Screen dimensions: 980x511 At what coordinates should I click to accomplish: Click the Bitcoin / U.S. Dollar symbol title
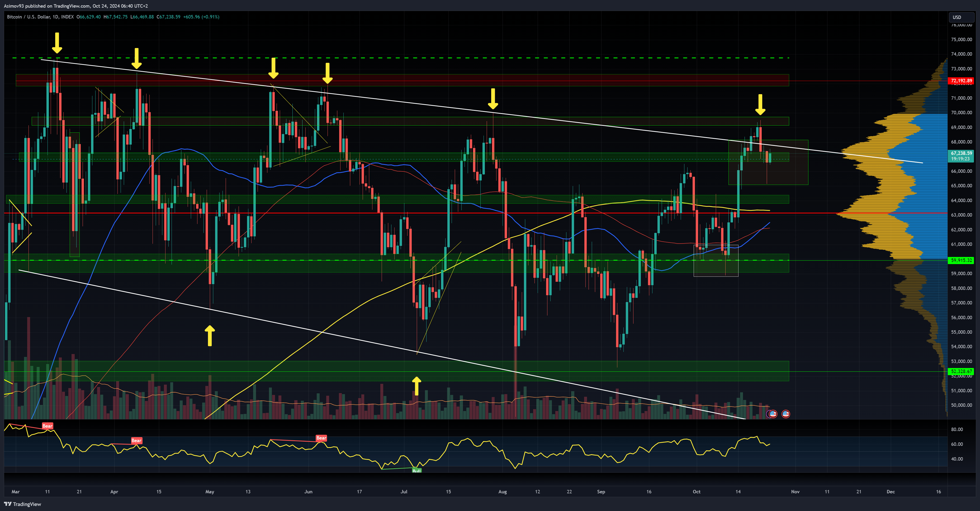40,17
